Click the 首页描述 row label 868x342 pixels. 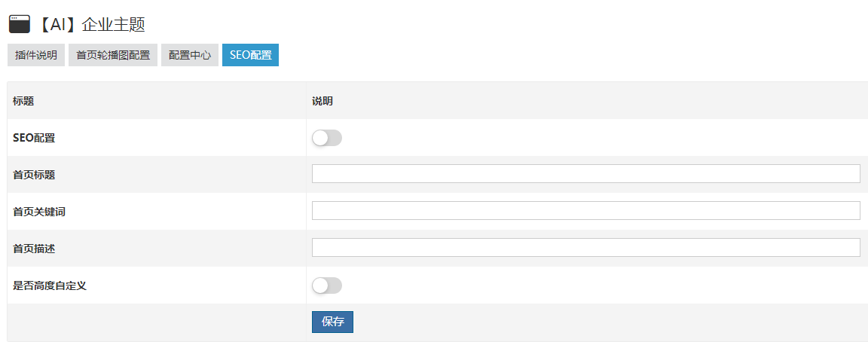[34, 249]
